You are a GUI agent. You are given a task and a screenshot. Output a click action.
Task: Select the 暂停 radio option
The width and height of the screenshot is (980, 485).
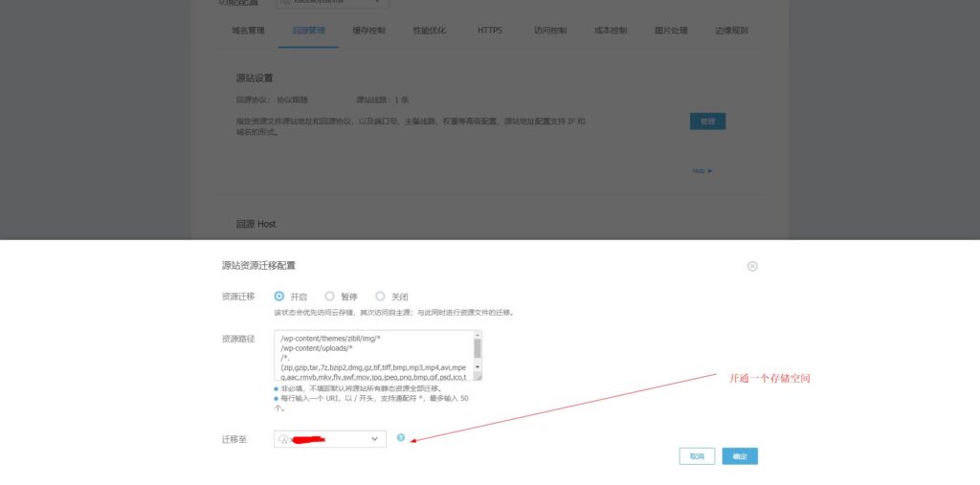coord(329,297)
